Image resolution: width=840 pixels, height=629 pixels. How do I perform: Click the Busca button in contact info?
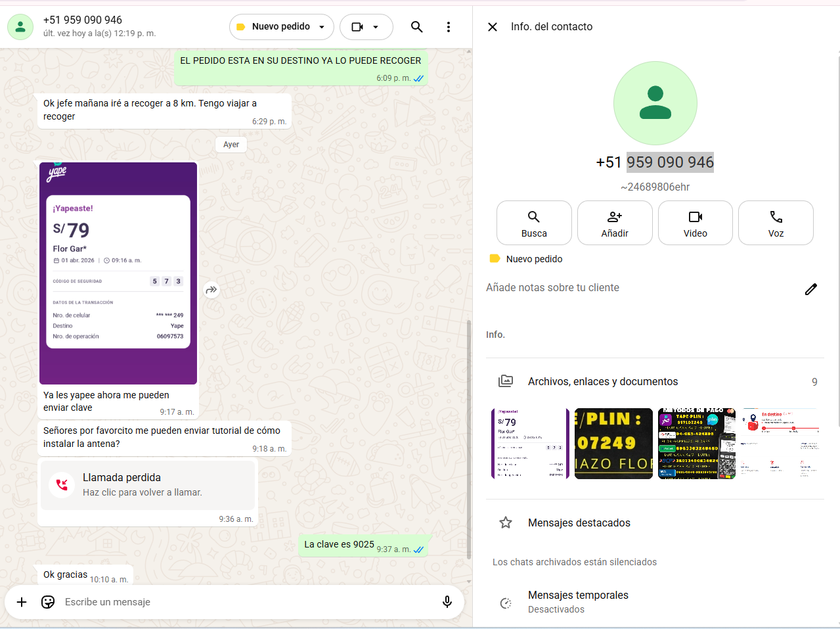(x=534, y=223)
